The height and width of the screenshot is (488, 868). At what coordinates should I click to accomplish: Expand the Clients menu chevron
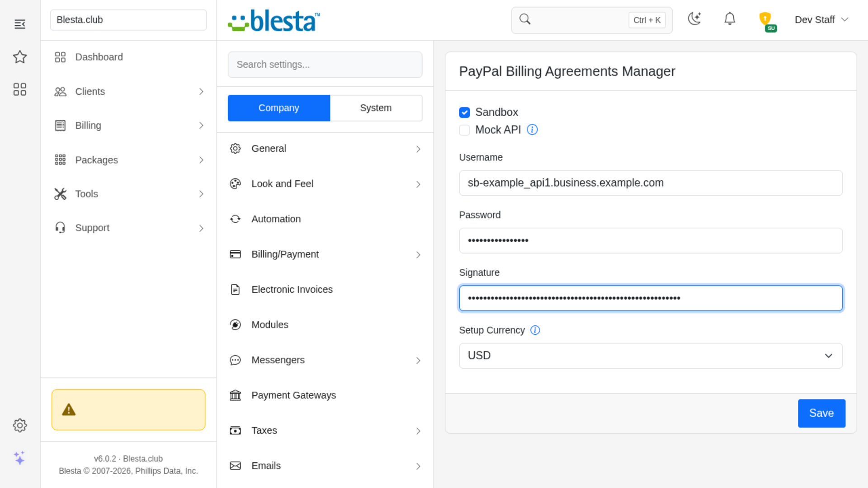point(202,92)
